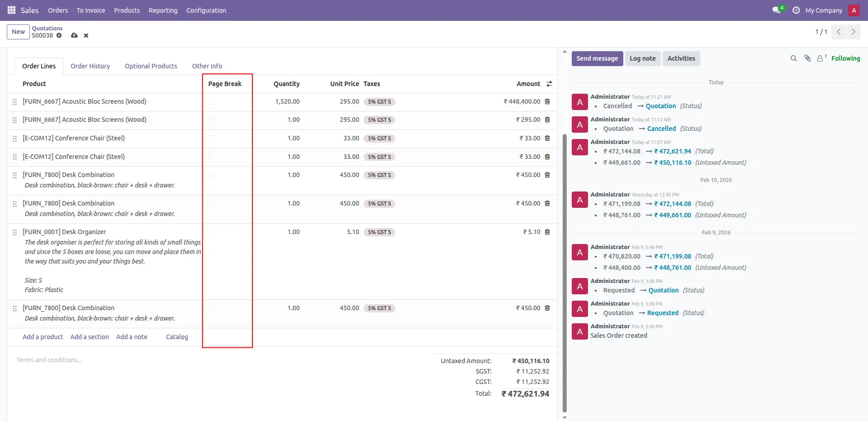Open the Other Info tab
The height and width of the screenshot is (422, 868).
207,66
